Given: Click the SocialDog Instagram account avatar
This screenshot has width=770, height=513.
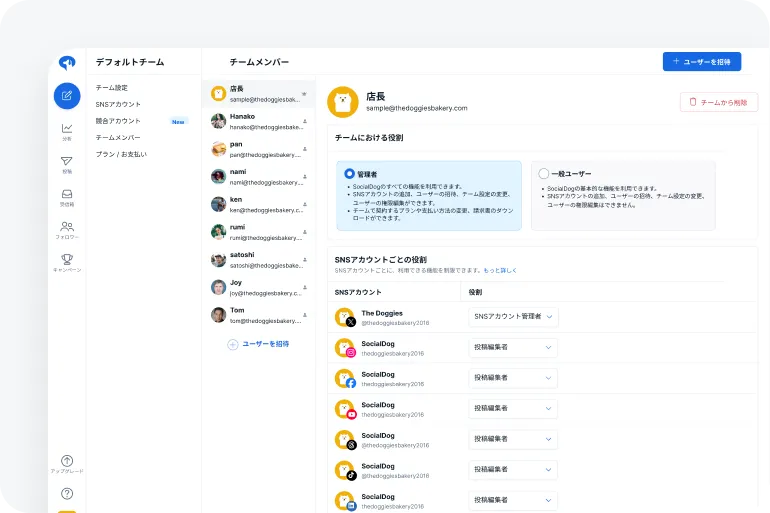Looking at the screenshot, I should pyautogui.click(x=345, y=348).
